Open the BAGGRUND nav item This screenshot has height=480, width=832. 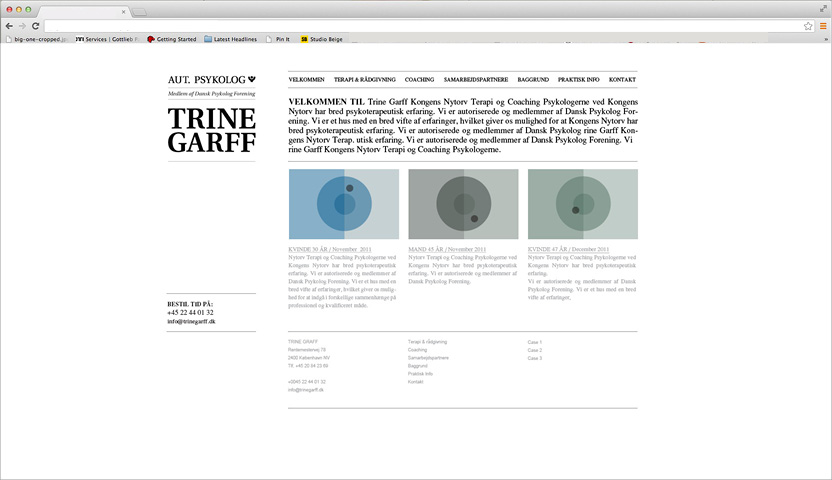(533, 80)
